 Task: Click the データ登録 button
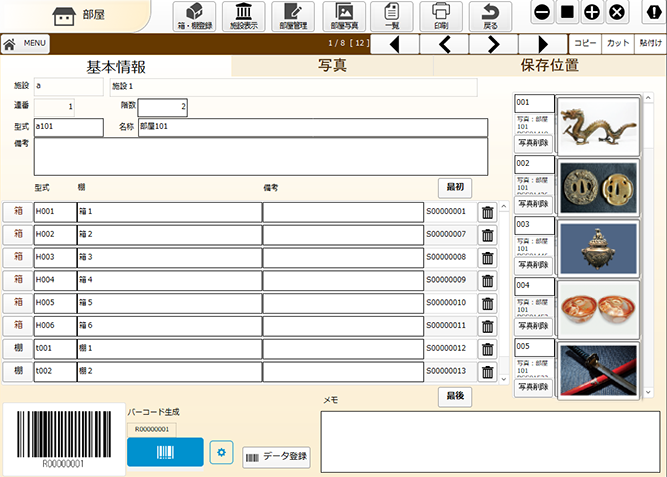point(277,457)
